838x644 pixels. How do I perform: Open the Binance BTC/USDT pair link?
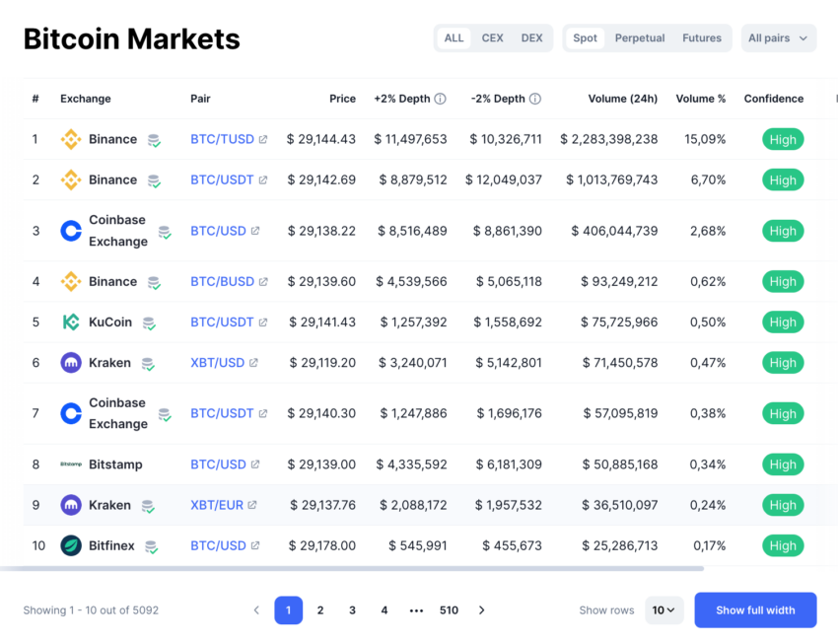pos(223,180)
